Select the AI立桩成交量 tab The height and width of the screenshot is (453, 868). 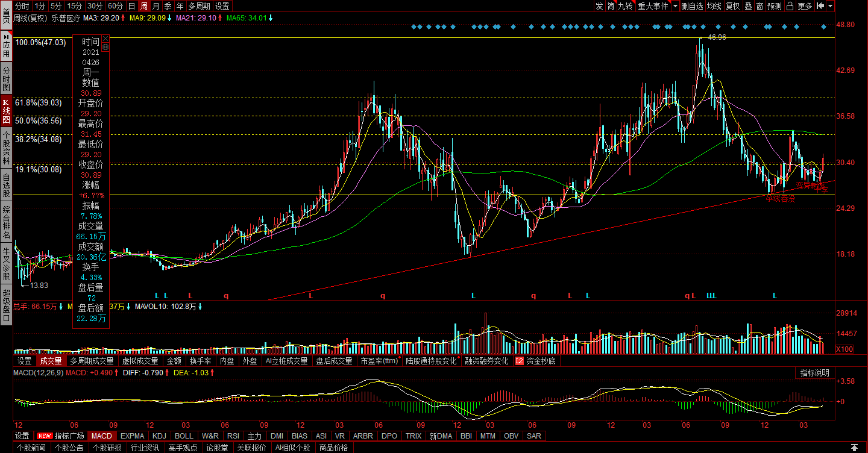point(286,361)
